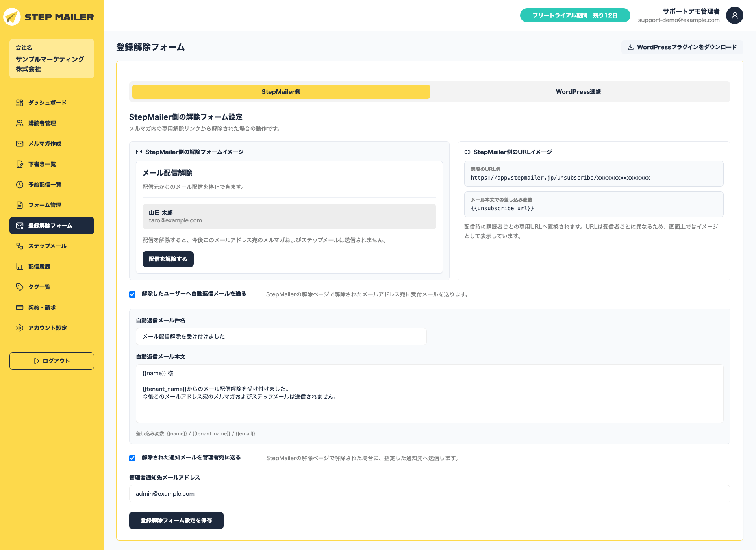This screenshot has height=550, width=756.
Task: Open the ダッシュボード dashboard icon
Action: (20, 103)
